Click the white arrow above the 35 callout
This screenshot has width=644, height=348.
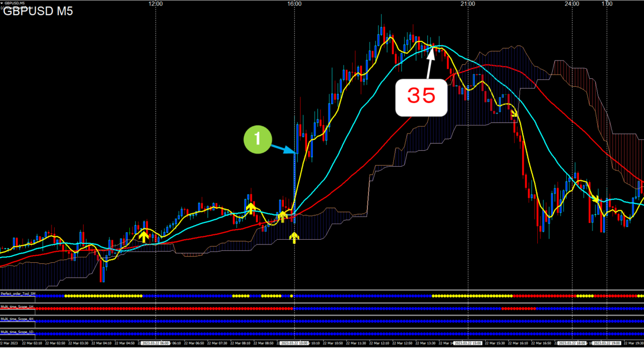click(430, 63)
